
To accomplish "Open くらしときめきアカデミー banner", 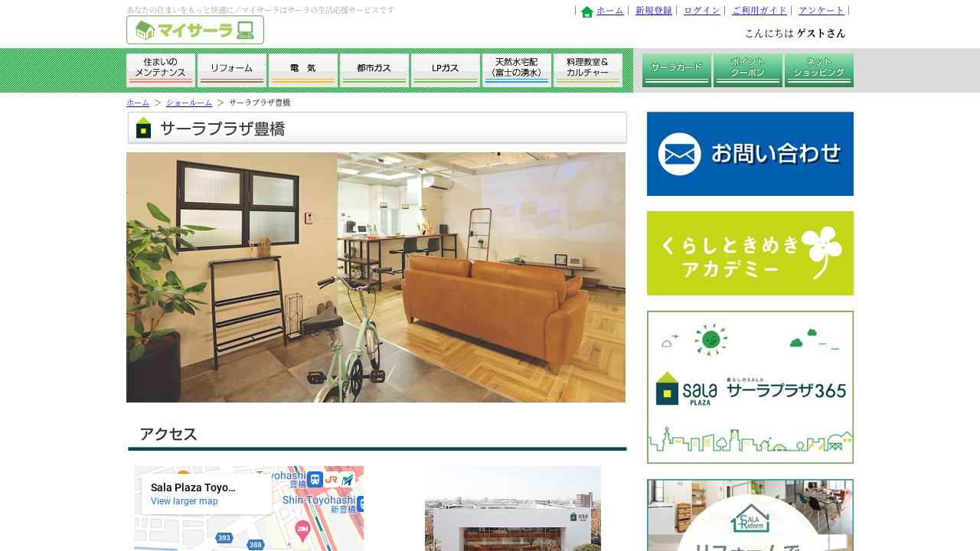I will [750, 253].
